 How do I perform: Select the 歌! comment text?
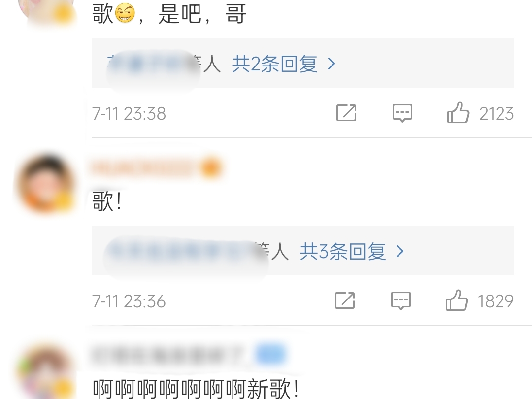tap(107, 201)
